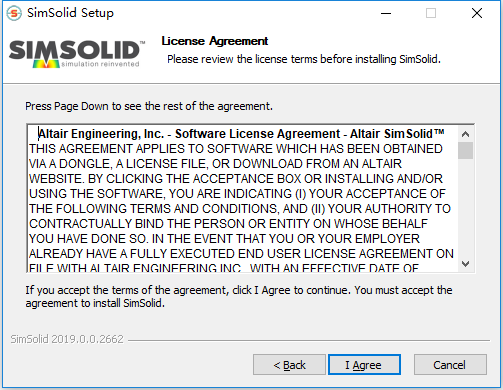
Task: Click empty scrollbar track below the thumb
Action: pyautogui.click(x=466, y=207)
